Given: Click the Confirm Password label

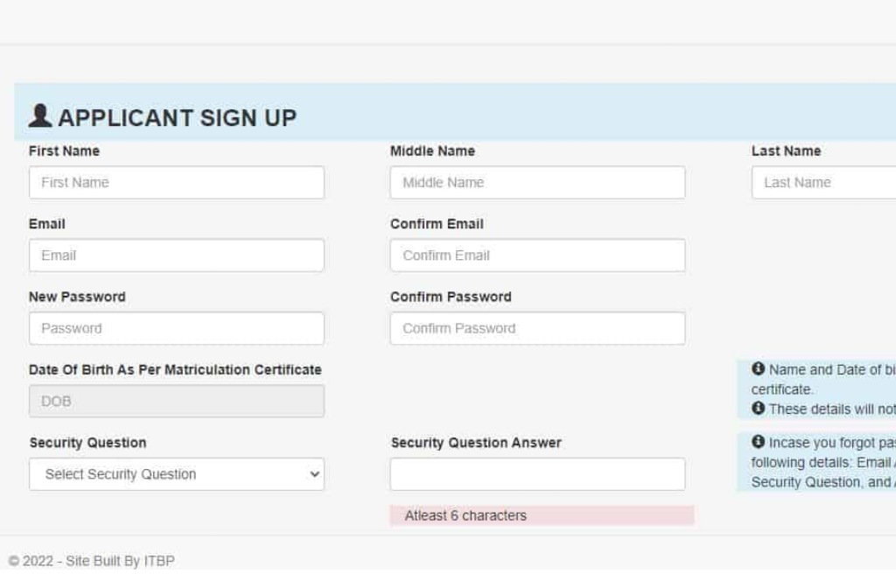Looking at the screenshot, I should (451, 297).
